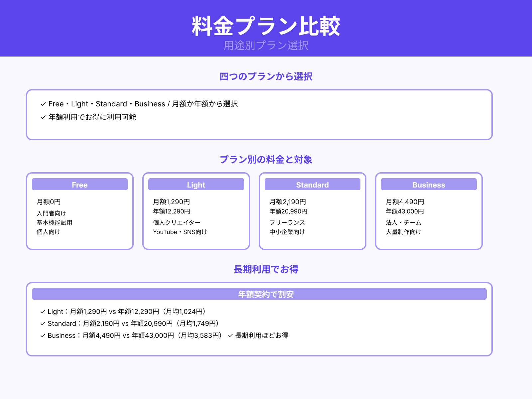Select the Standard plan card body
This screenshot has width=532, height=399.
[x=312, y=216]
